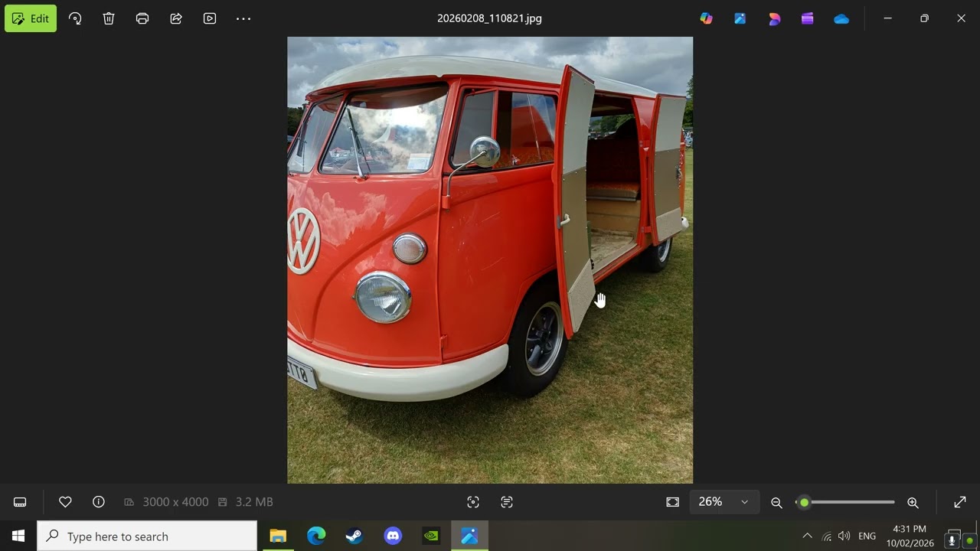Fit photo to window with fit icon
This screenshot has width=980, height=551.
click(673, 502)
